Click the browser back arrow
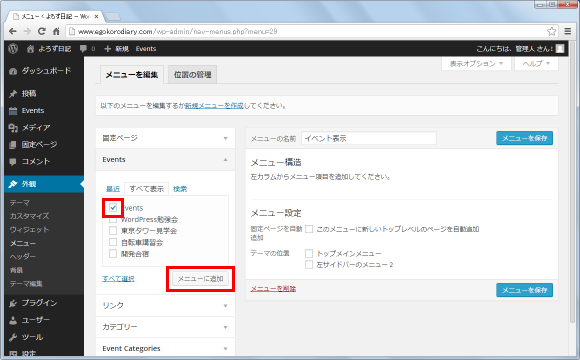 click(x=13, y=31)
